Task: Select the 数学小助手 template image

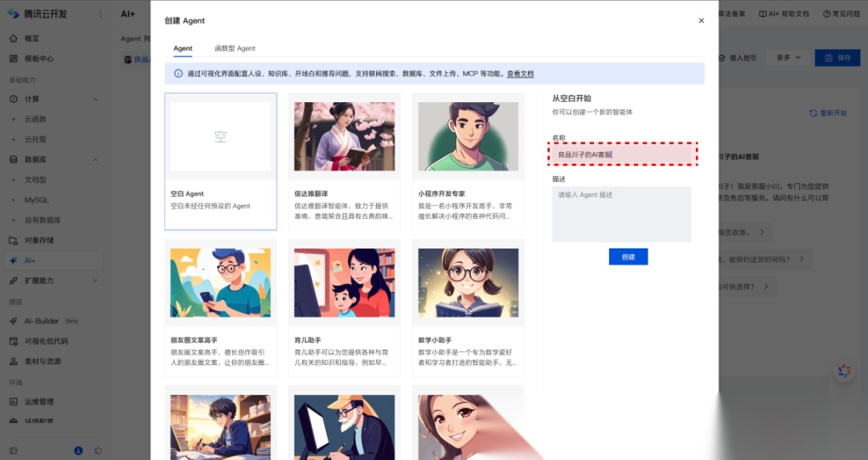Action: coord(469,282)
